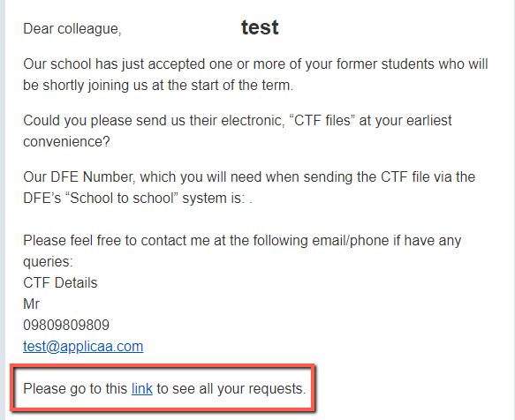This screenshot has height=420, width=515.
Task: Click the 'Please feel free to contact' sentence
Action: coord(242,251)
